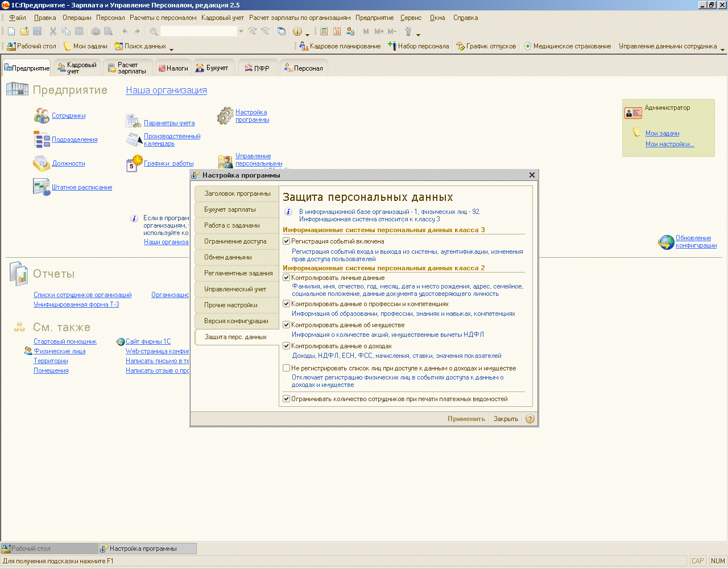This screenshot has width=728, height=569.
Task: Click the help question mark in dialog
Action: (x=530, y=419)
